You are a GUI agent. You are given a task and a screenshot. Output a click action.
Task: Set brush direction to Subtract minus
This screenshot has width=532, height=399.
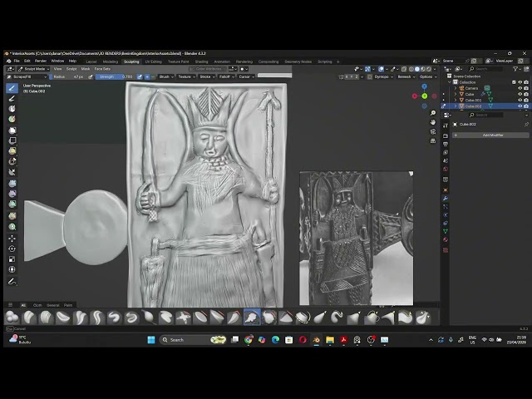pyautogui.click(x=153, y=76)
